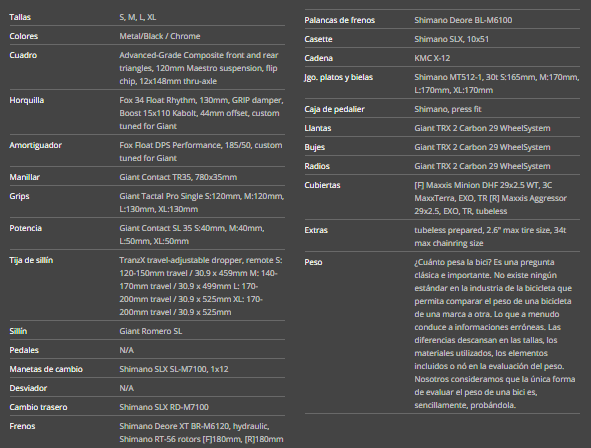Select the Cadena KMC X-12 text
Screen dimensions: 591x448
coord(432,58)
